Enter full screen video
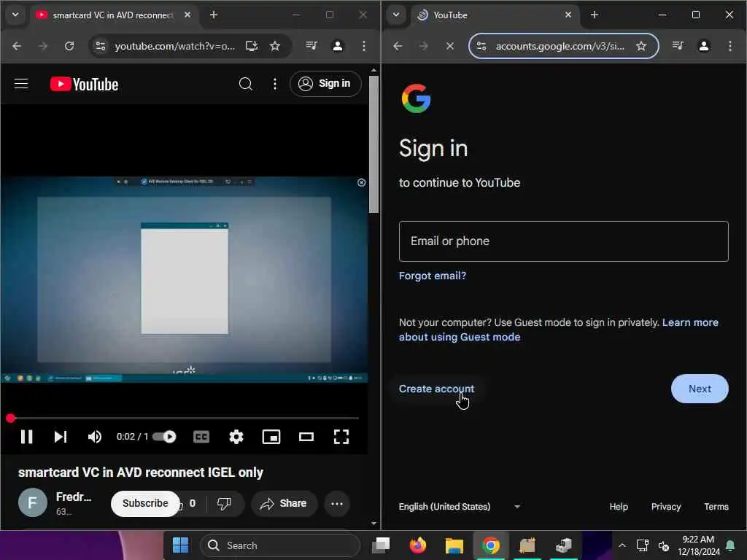This screenshot has height=560, width=747. click(341, 437)
